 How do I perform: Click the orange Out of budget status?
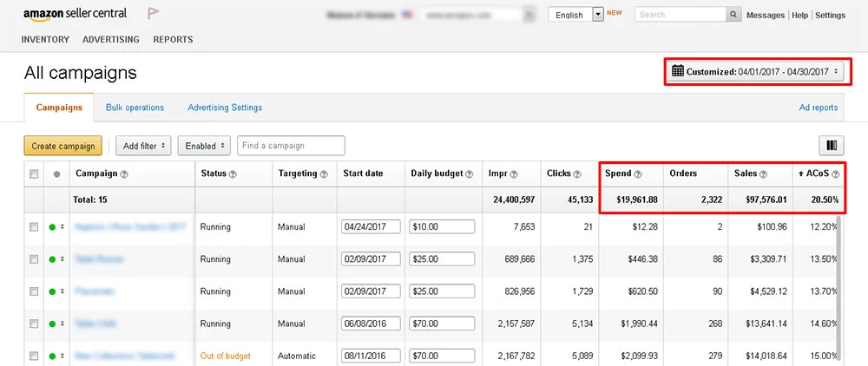click(226, 356)
